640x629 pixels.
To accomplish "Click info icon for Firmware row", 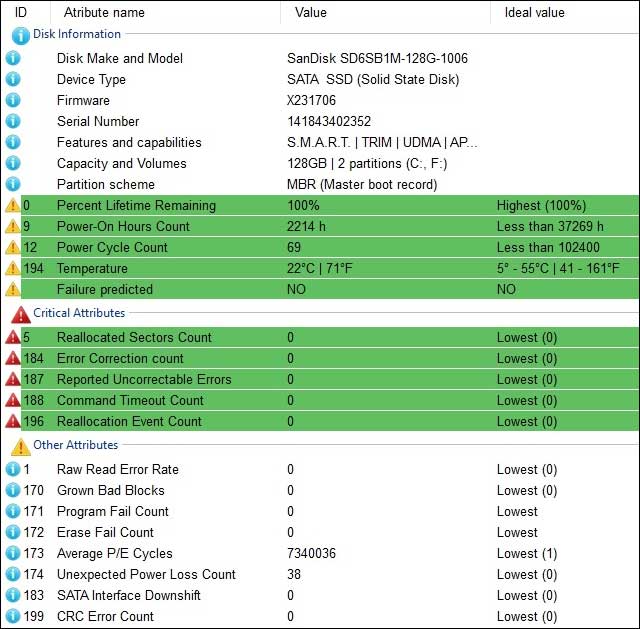I will 13,100.
